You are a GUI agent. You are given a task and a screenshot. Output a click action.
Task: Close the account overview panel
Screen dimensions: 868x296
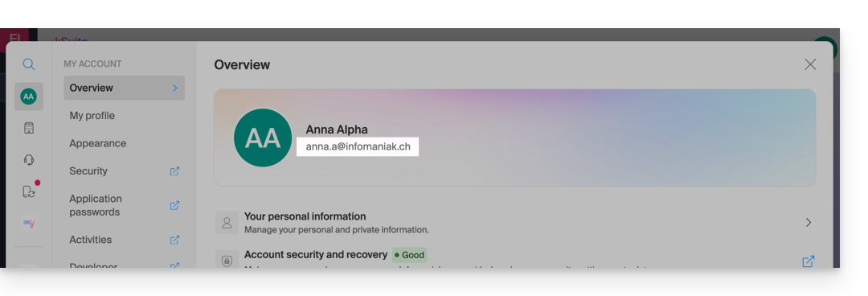click(x=810, y=64)
